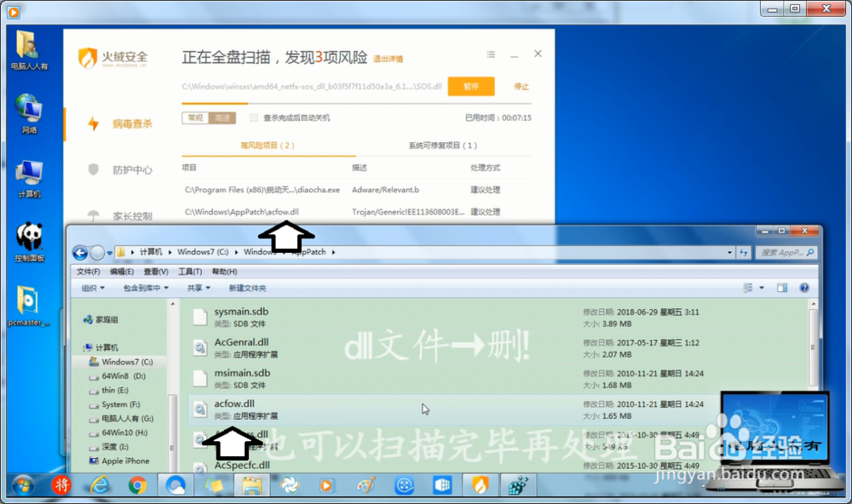Screen dimensions: 852x504
Task: Expand the view options dropdown arrow
Action: [761, 288]
